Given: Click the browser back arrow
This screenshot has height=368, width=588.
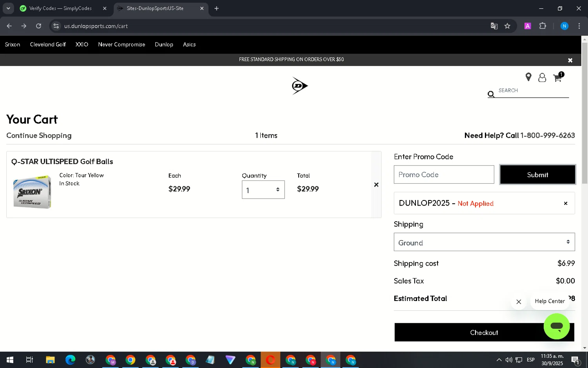Looking at the screenshot, I should click(9, 26).
